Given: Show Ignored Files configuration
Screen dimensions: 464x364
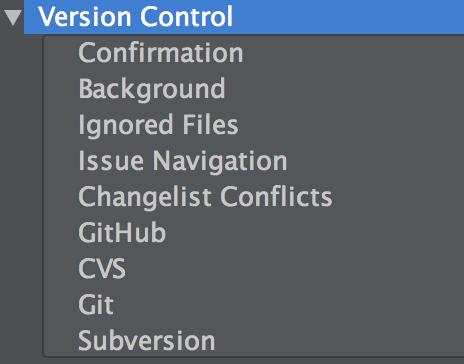Looking at the screenshot, I should point(158,125).
